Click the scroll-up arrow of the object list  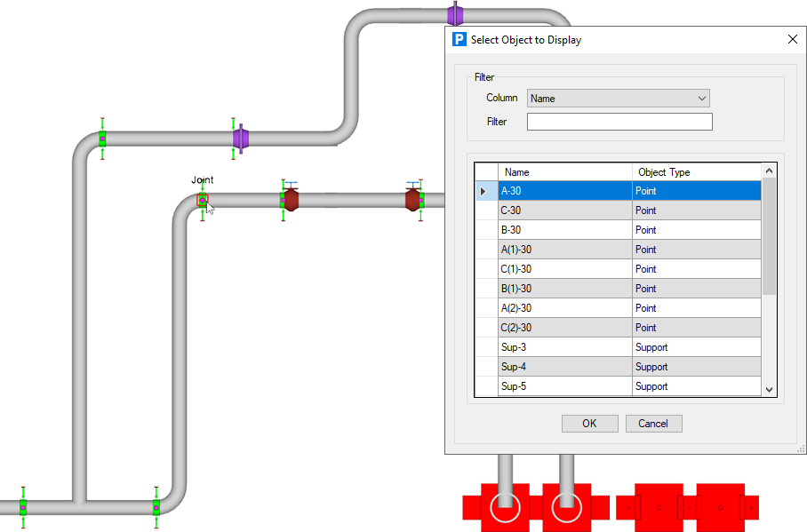(769, 171)
